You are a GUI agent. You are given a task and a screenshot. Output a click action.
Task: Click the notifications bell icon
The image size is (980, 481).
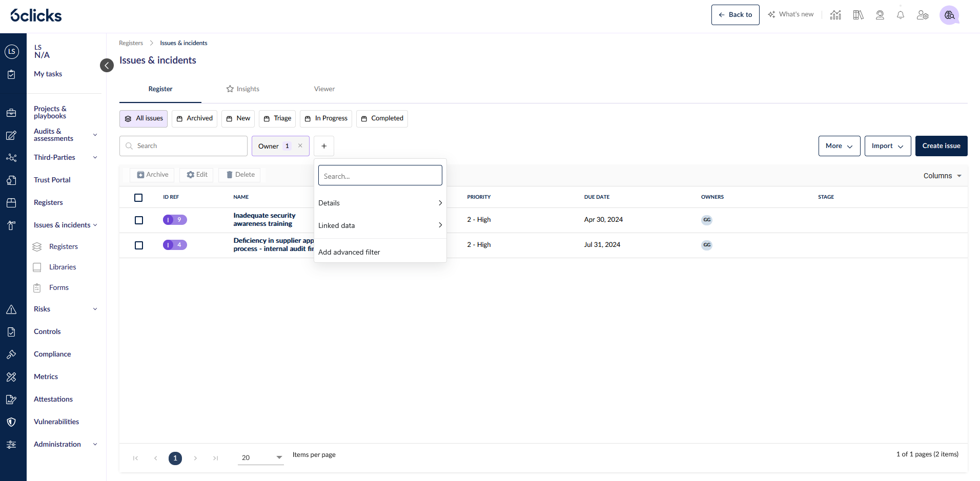coord(901,15)
